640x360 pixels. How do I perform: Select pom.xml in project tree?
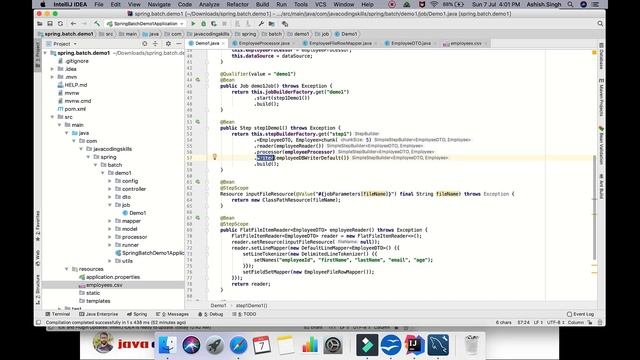[75, 109]
